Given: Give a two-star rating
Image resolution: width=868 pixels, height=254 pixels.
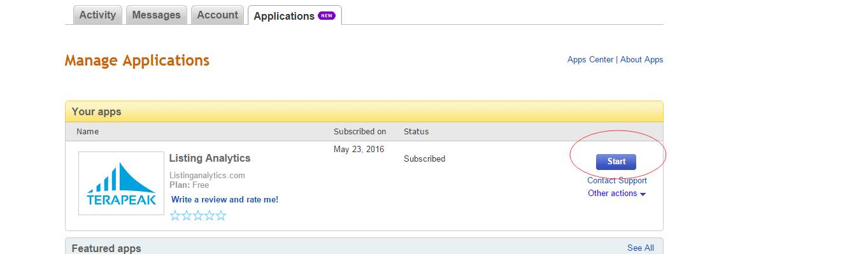Looking at the screenshot, I should click(x=187, y=216).
